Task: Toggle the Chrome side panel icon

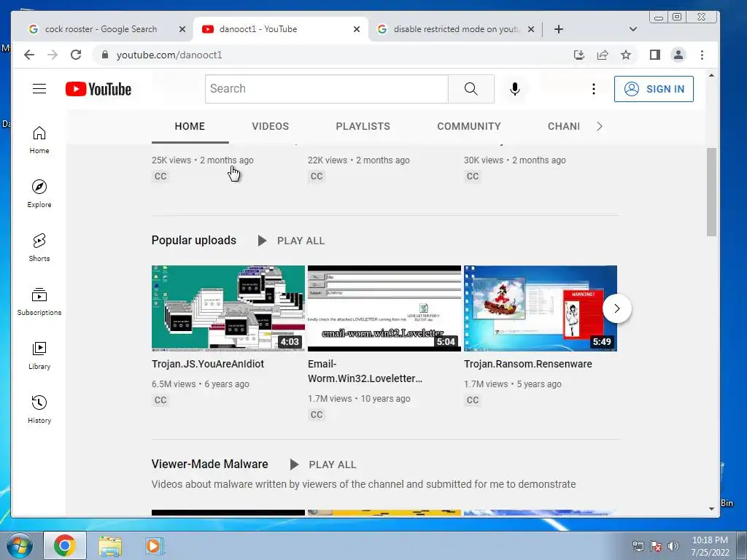Action: point(654,55)
